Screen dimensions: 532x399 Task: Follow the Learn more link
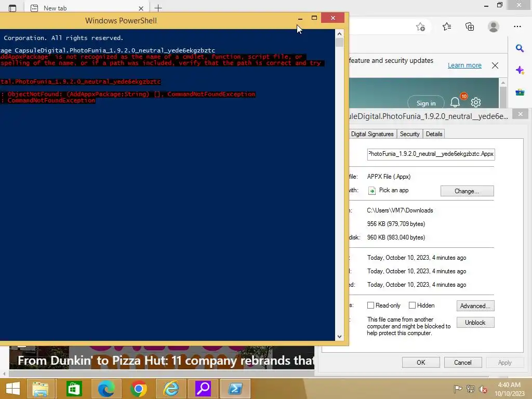(464, 65)
